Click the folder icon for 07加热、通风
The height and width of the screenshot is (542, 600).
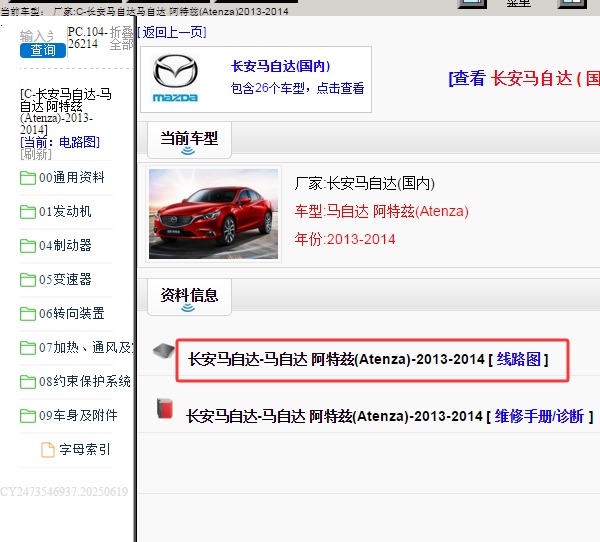pos(28,348)
